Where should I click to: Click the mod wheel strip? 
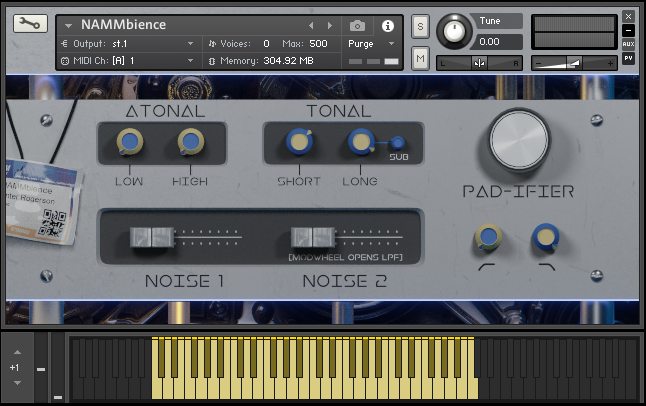coord(58,367)
